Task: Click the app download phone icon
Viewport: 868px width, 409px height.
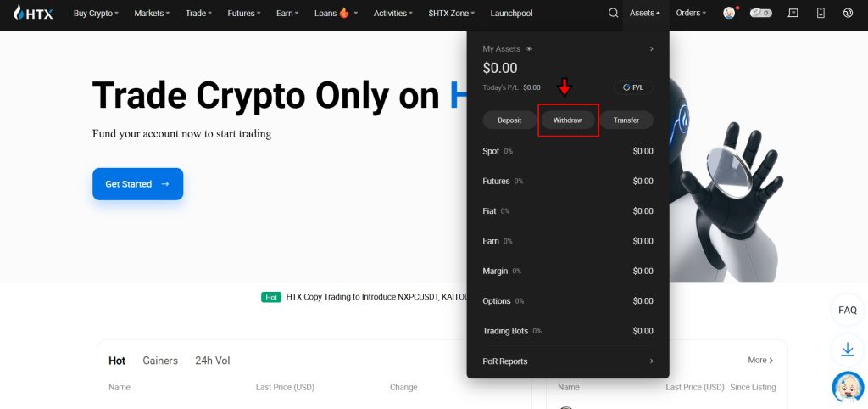Action: click(821, 13)
